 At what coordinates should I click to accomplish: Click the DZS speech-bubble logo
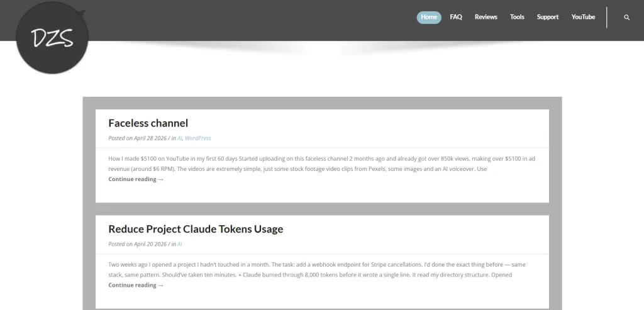tap(52, 38)
